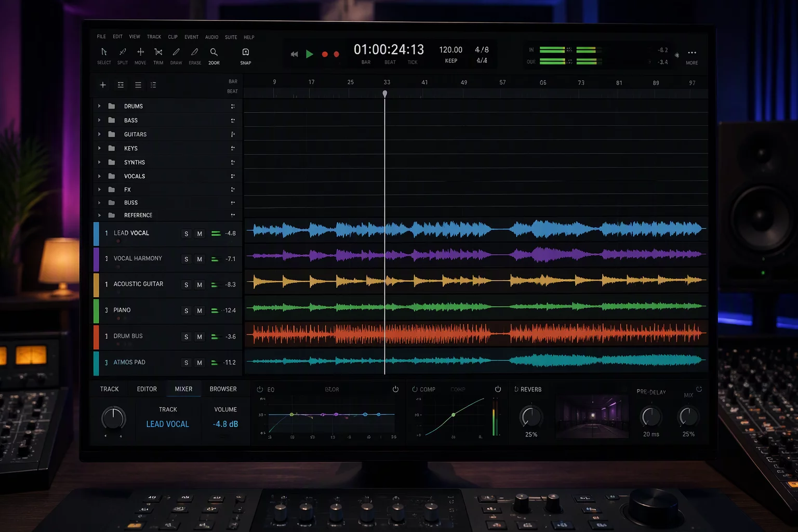Open the More options ellipsis
Viewport: 798px width, 532px height.
[x=692, y=52]
